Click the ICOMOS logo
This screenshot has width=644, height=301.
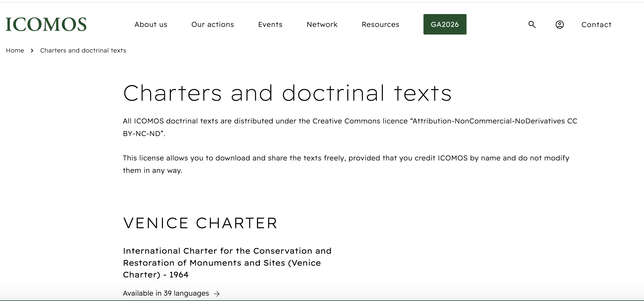(x=46, y=24)
